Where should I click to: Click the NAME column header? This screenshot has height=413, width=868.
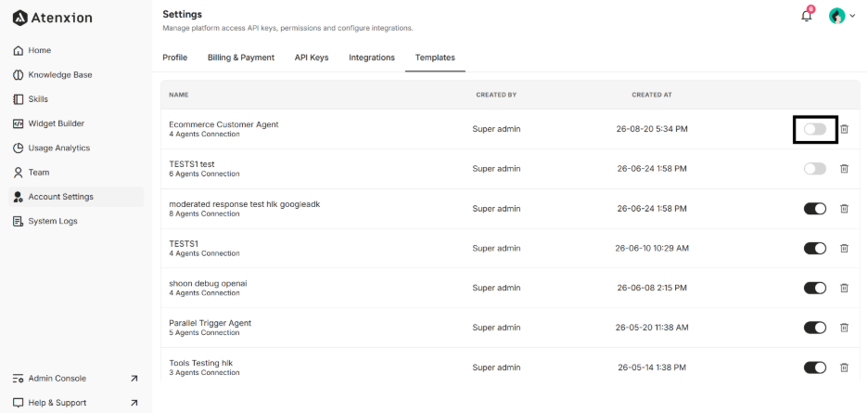(179, 95)
